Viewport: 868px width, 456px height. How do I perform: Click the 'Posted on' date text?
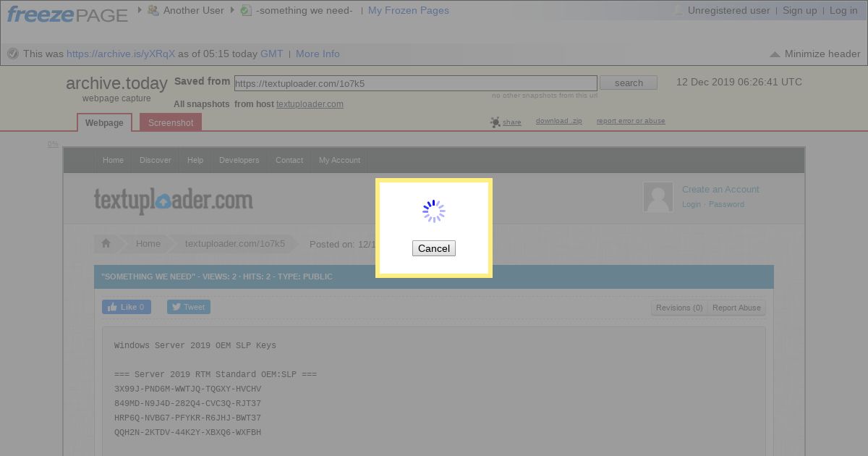pyautogui.click(x=342, y=244)
